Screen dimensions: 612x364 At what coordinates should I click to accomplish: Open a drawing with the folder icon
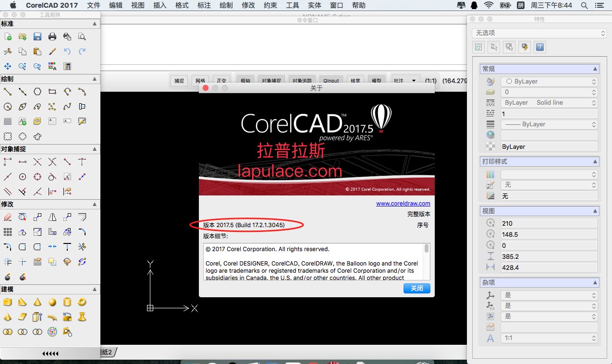[x=23, y=36]
